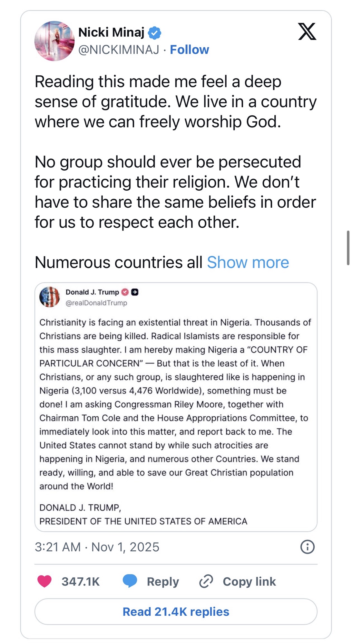
Task: Click the Copy link label
Action: pyautogui.click(x=249, y=582)
